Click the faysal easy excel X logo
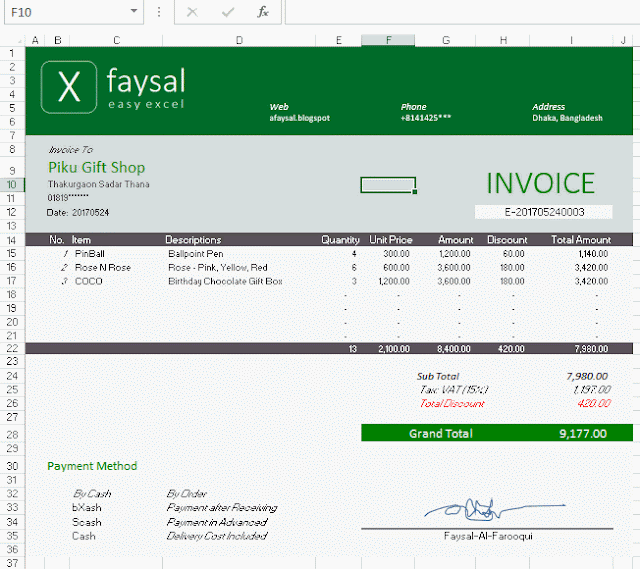The height and width of the screenshot is (569, 640). 69,87
